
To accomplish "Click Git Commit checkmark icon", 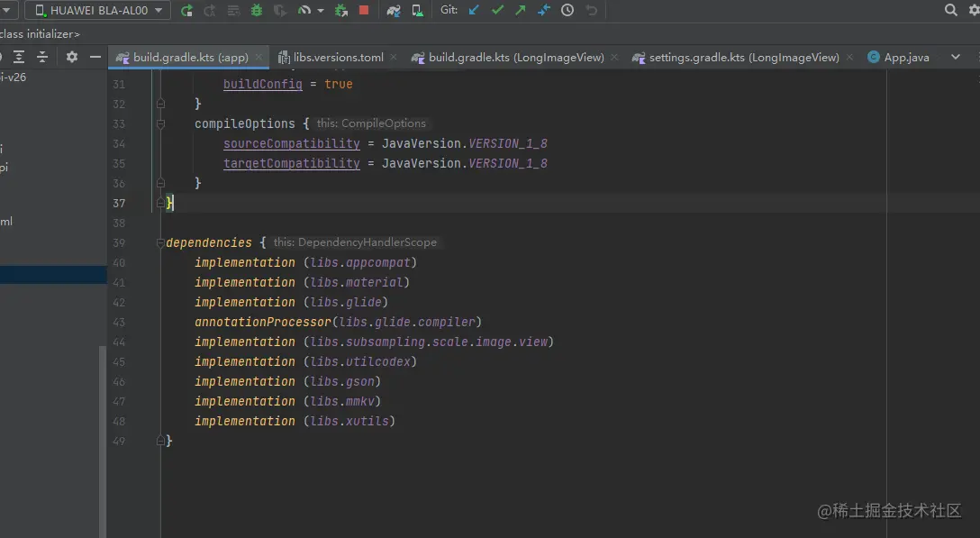I will (x=497, y=10).
